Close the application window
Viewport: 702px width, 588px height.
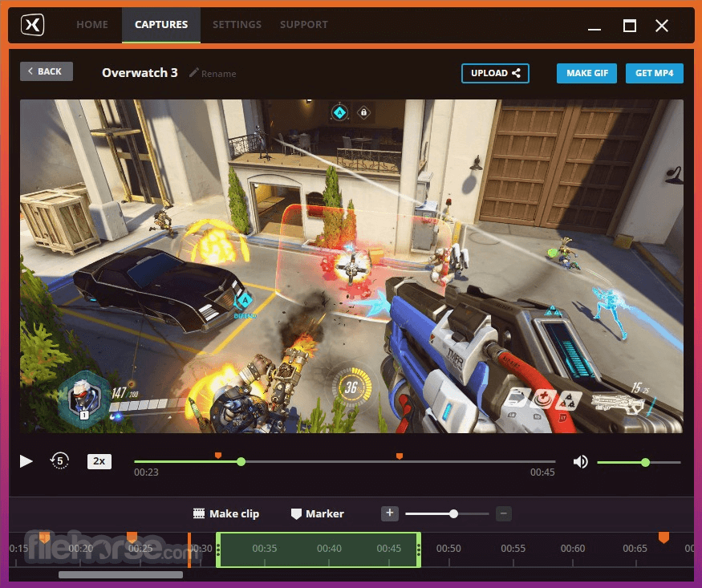(662, 26)
